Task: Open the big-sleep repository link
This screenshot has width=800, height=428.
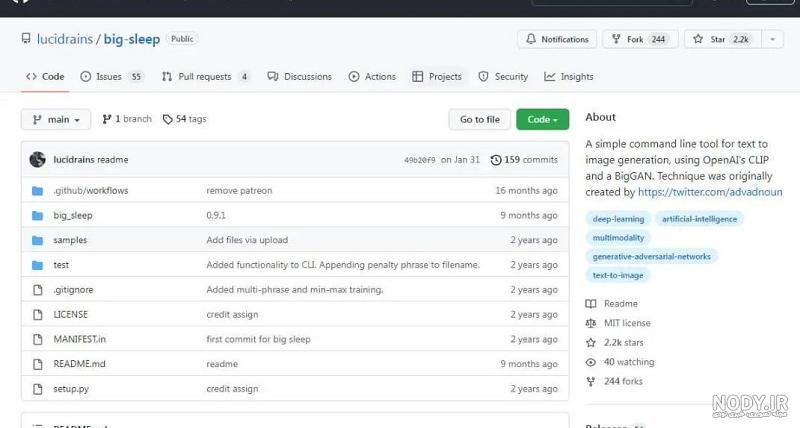Action: click(132, 39)
